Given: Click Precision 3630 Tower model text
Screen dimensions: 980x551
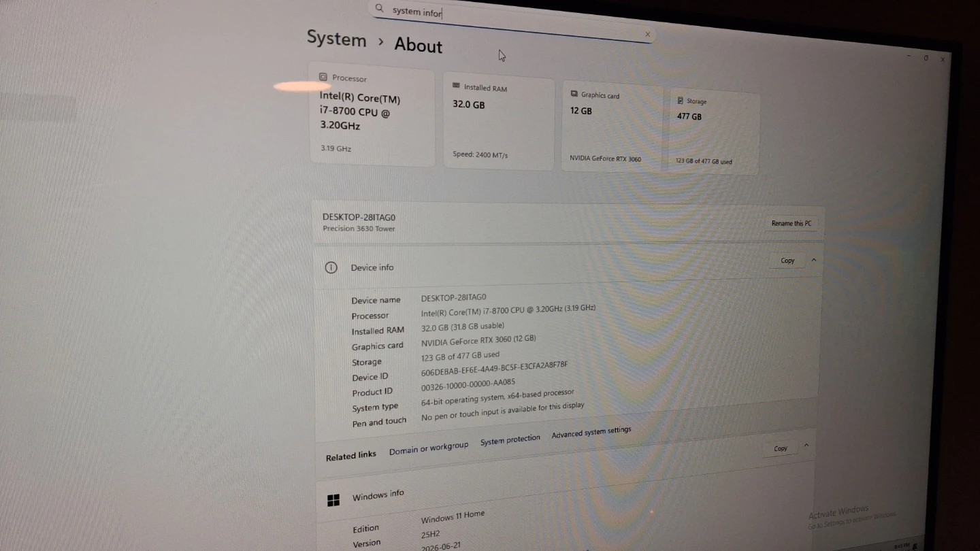Looking at the screenshot, I should click(x=359, y=229).
